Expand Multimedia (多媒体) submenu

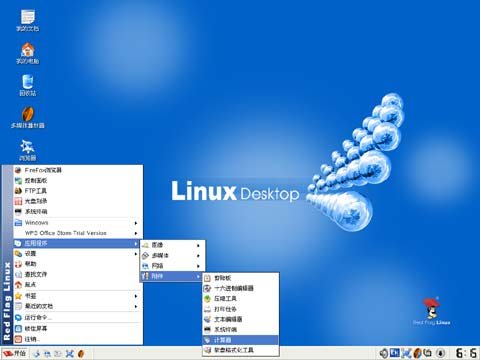point(172,255)
